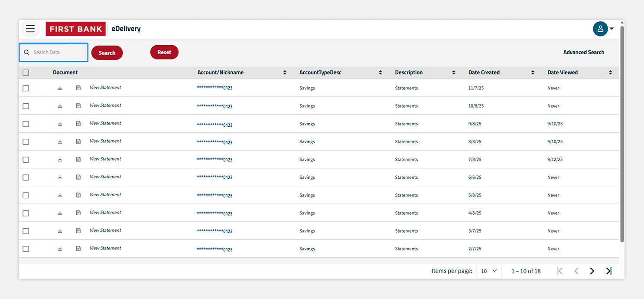Sort by Account/Nickname column arrows
The image size is (644, 299).
pyautogui.click(x=285, y=72)
